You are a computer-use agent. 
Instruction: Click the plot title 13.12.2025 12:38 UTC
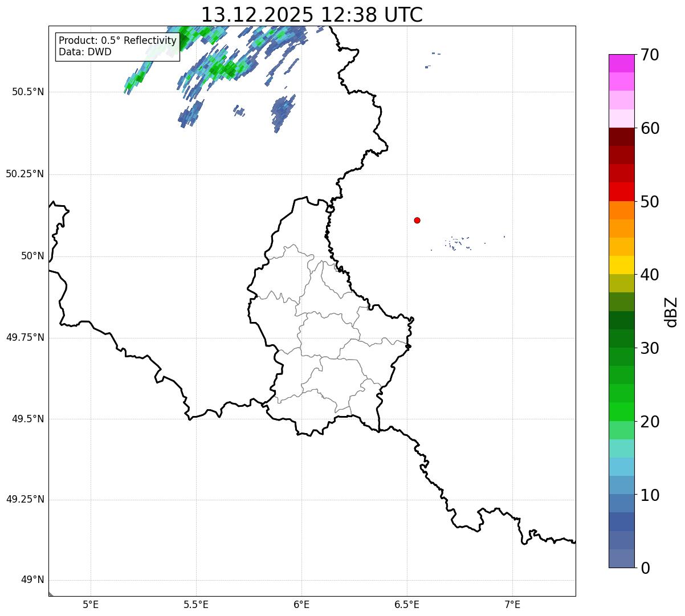pos(312,14)
